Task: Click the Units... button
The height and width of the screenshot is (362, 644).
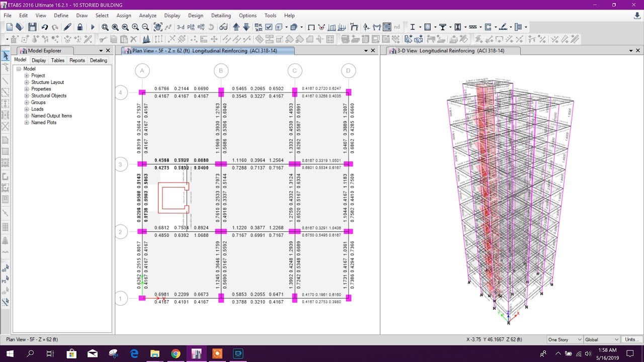Action: click(x=632, y=339)
